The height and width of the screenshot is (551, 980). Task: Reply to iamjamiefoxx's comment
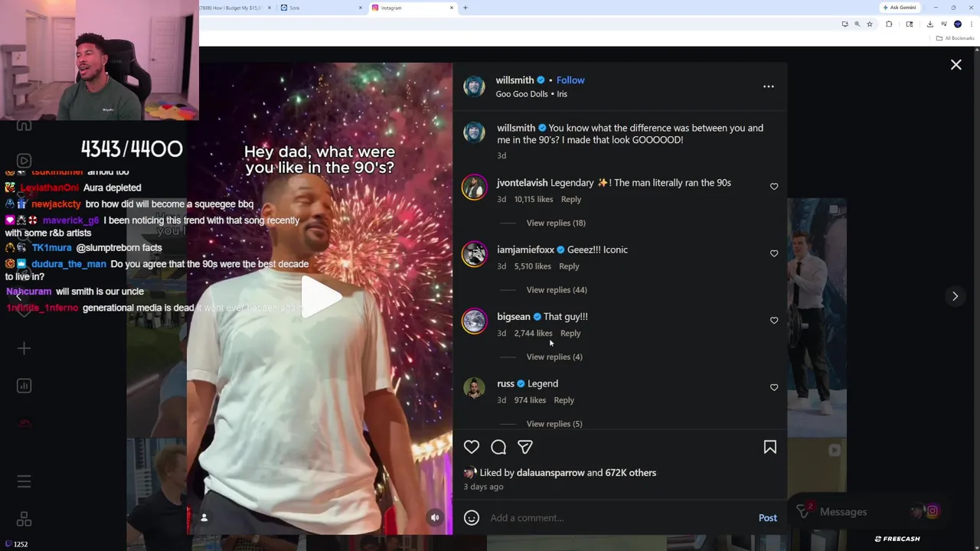pyautogui.click(x=569, y=266)
